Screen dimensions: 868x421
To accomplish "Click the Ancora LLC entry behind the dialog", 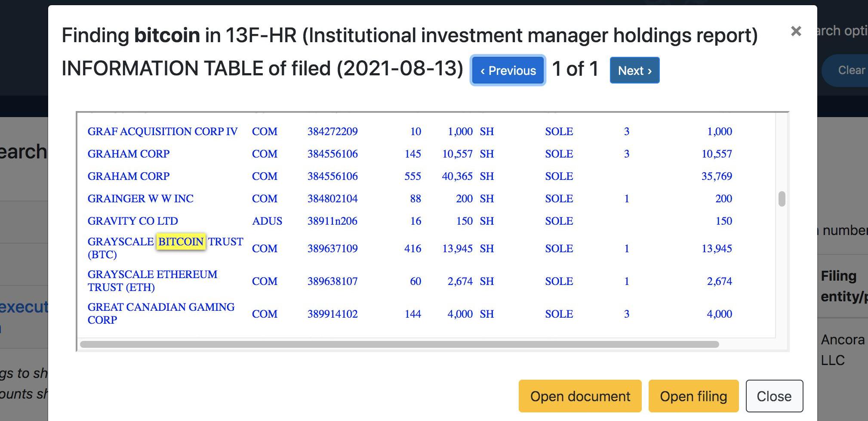I will [x=843, y=350].
